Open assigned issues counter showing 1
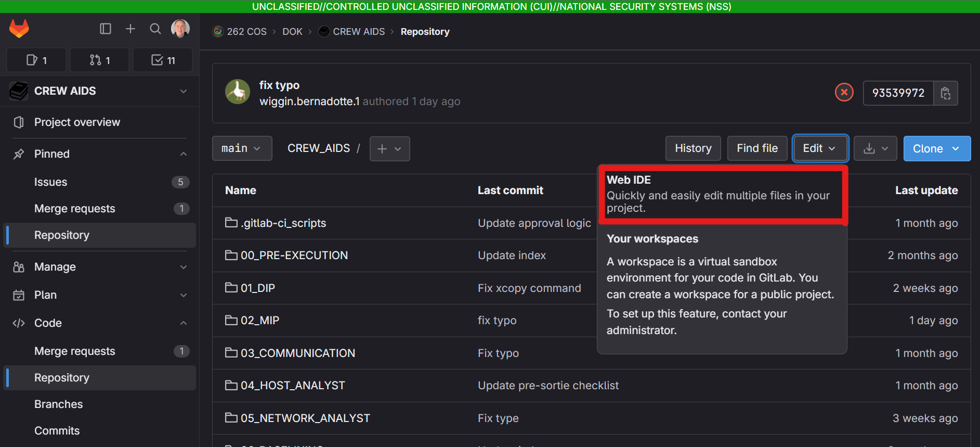 36,60
